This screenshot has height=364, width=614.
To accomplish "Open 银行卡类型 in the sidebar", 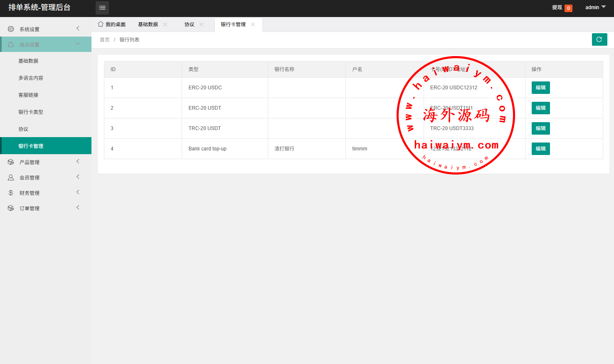I will (31, 112).
